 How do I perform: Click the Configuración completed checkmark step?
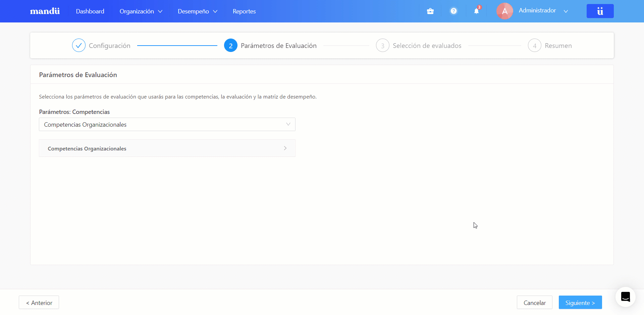click(79, 46)
